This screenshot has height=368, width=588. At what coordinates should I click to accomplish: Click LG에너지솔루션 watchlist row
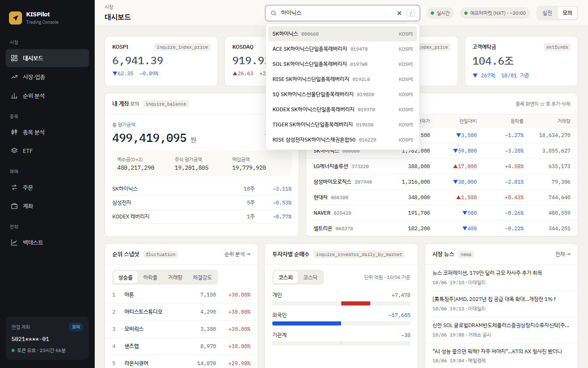(x=442, y=166)
